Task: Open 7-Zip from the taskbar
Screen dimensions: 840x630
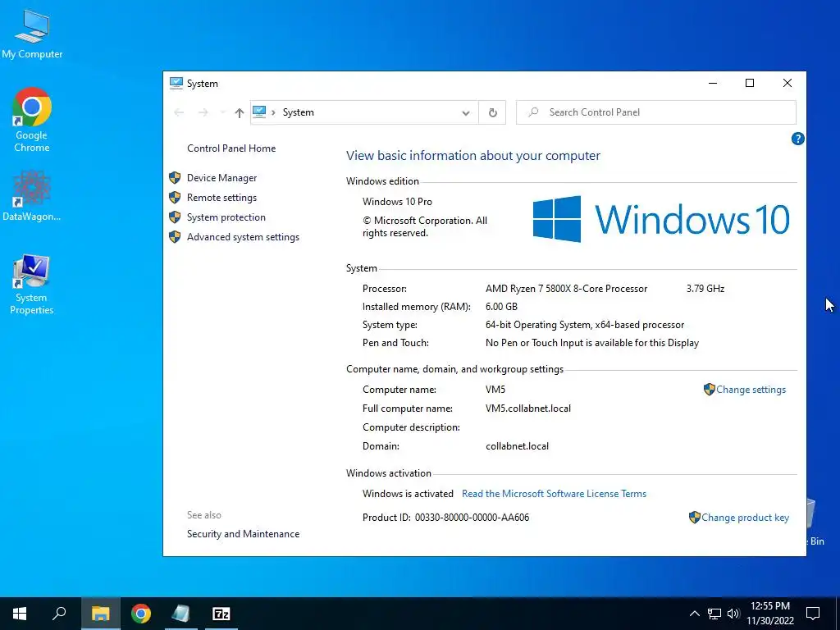Action: (221, 614)
